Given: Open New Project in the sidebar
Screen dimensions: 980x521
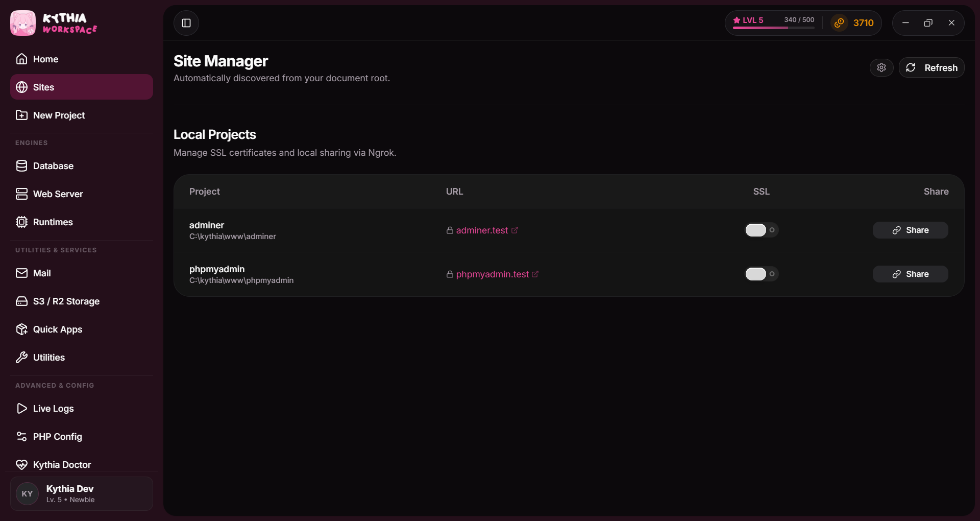Looking at the screenshot, I should click(x=82, y=115).
